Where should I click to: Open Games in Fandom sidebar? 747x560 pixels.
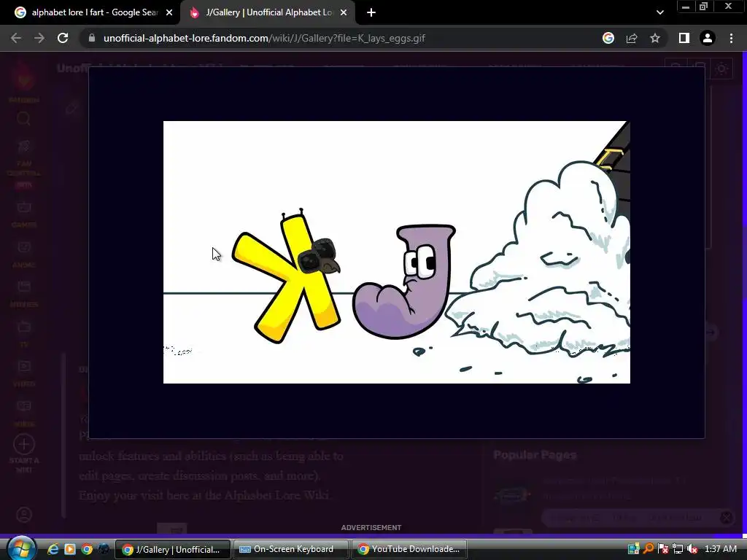point(24,215)
